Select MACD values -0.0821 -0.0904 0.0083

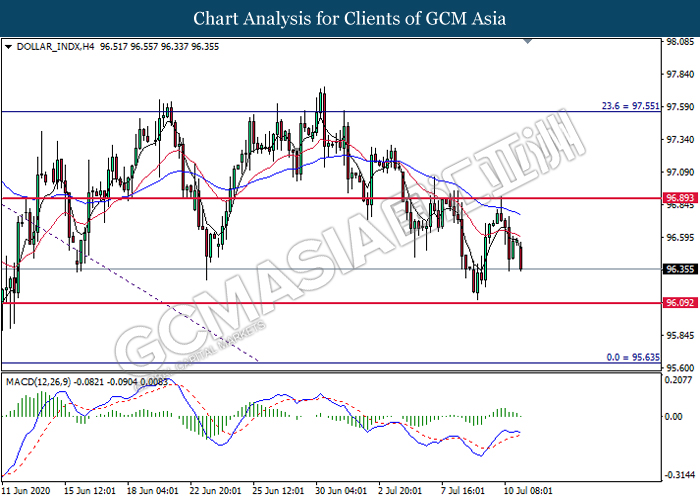coord(121,382)
